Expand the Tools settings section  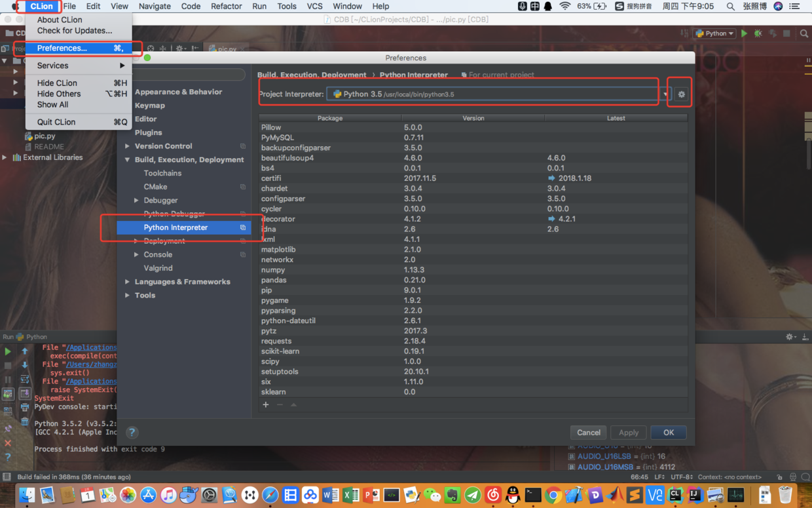[127, 296]
